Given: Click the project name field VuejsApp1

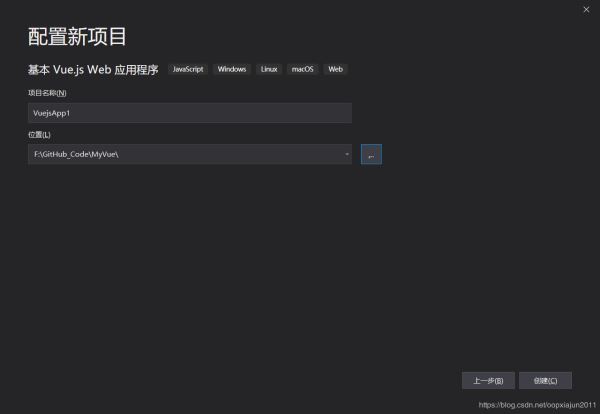Looking at the screenshot, I should (x=189, y=113).
